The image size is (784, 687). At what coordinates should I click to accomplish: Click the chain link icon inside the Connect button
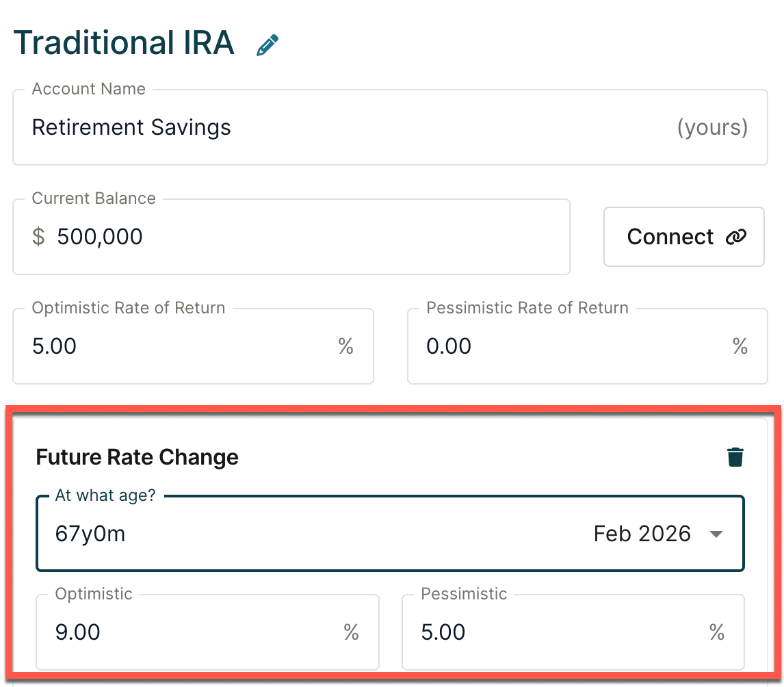coord(737,236)
